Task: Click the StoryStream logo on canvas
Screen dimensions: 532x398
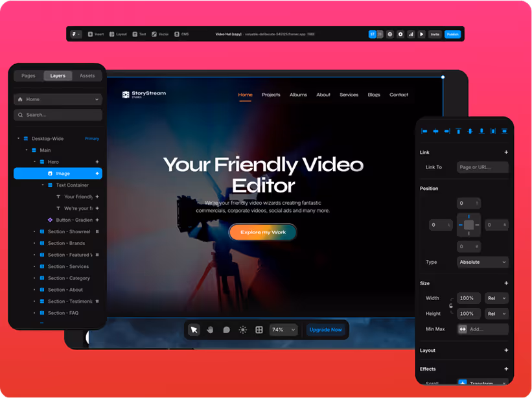Action: click(x=144, y=95)
